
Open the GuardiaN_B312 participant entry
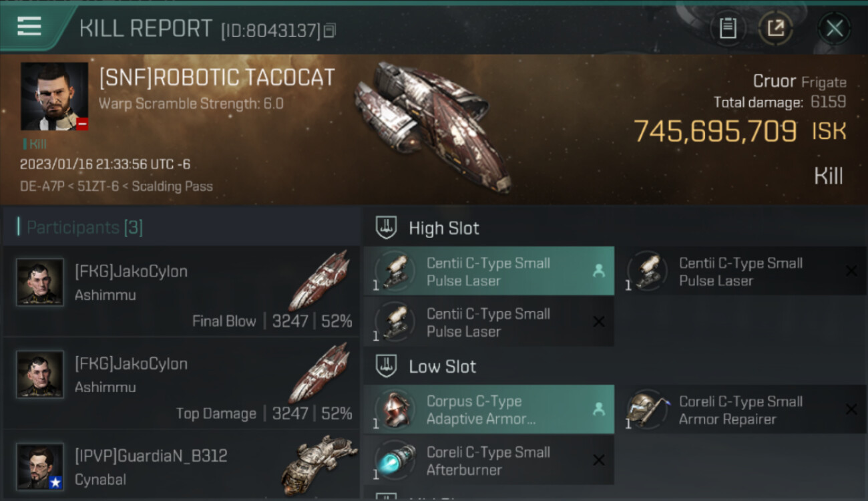pos(181,466)
